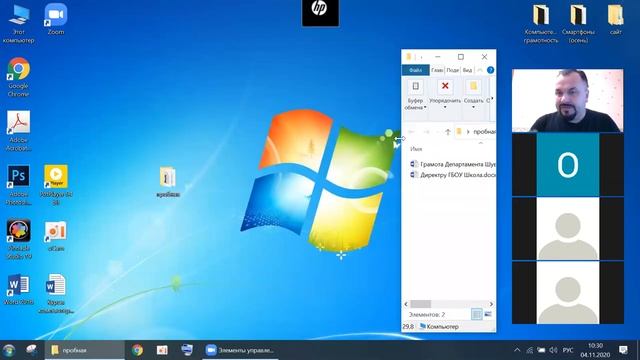Sort files by the Имя column header

[x=416, y=149]
